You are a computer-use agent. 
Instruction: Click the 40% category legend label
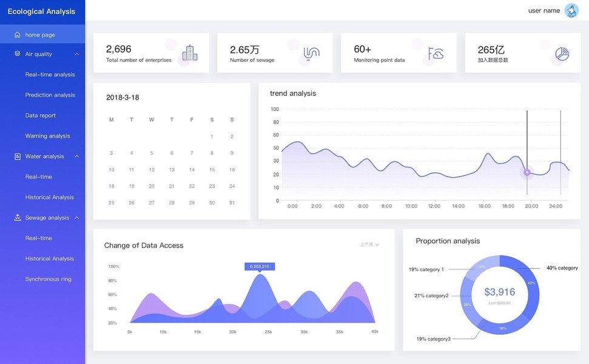point(562,268)
